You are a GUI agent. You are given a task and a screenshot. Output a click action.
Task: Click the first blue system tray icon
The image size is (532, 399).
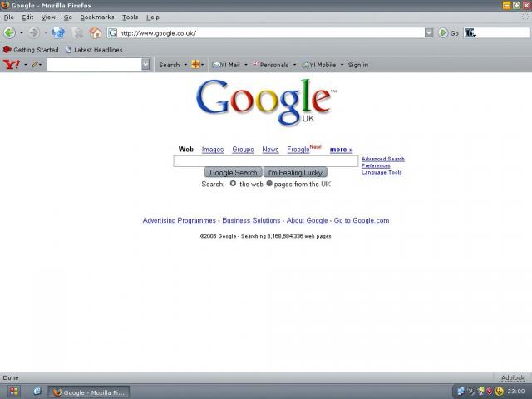[461, 392]
